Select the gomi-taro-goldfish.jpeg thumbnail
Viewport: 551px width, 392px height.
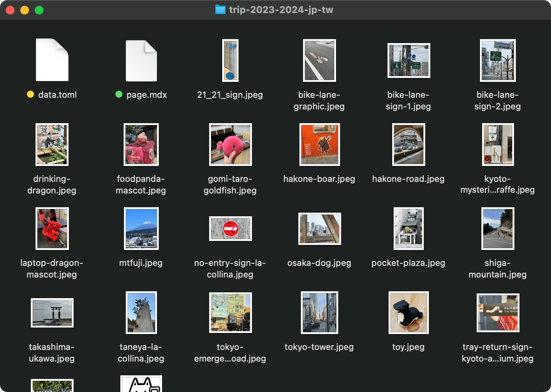click(x=230, y=145)
